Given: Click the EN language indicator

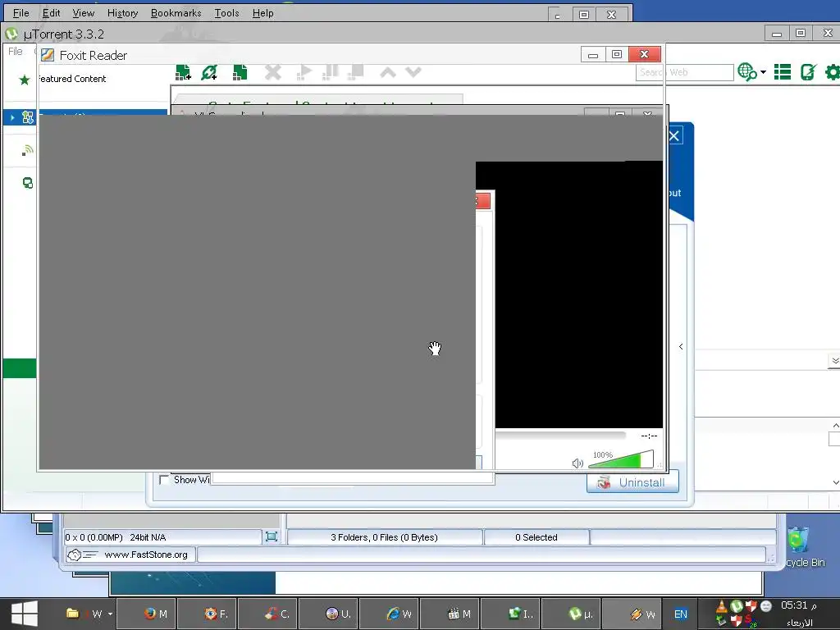Looking at the screenshot, I should pos(680,614).
